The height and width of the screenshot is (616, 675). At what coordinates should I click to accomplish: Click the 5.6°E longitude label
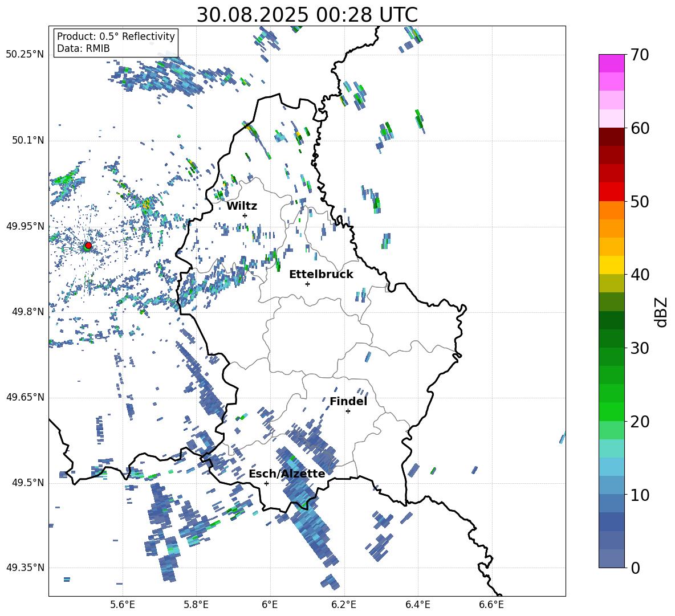point(123,605)
